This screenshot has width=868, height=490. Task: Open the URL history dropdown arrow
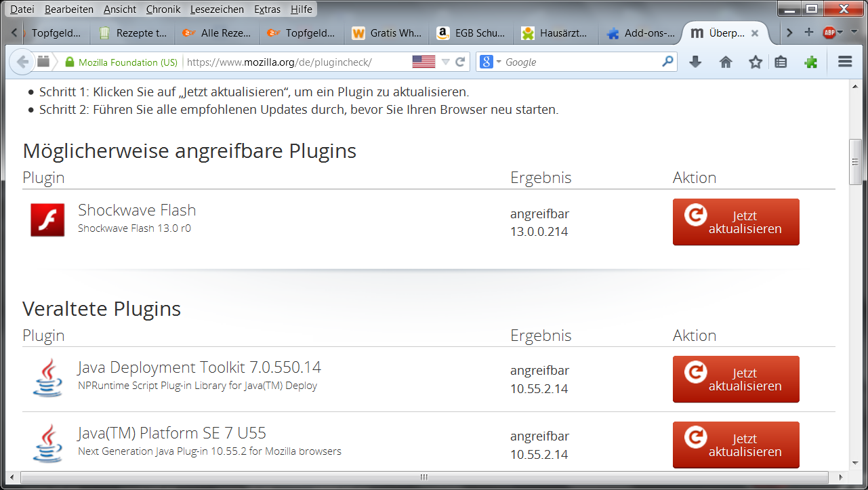click(x=445, y=62)
